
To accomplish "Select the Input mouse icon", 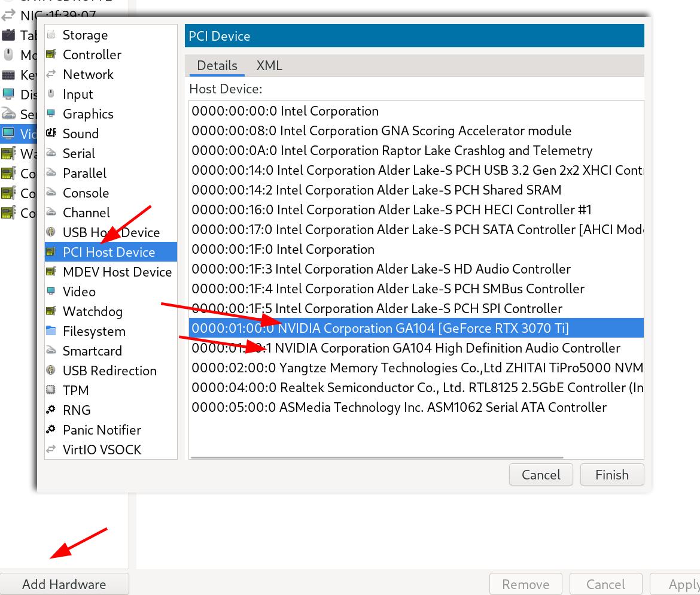I will pyautogui.click(x=51, y=94).
